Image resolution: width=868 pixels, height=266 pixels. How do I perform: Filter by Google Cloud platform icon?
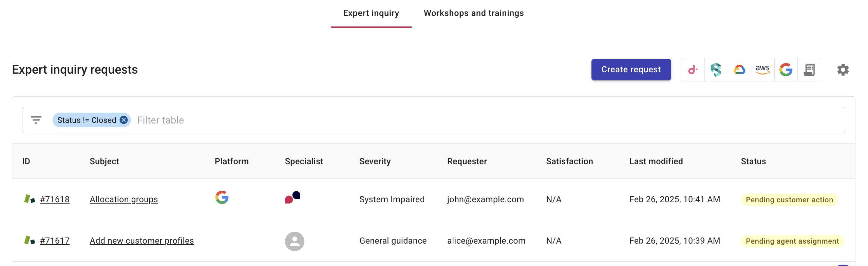click(x=739, y=70)
